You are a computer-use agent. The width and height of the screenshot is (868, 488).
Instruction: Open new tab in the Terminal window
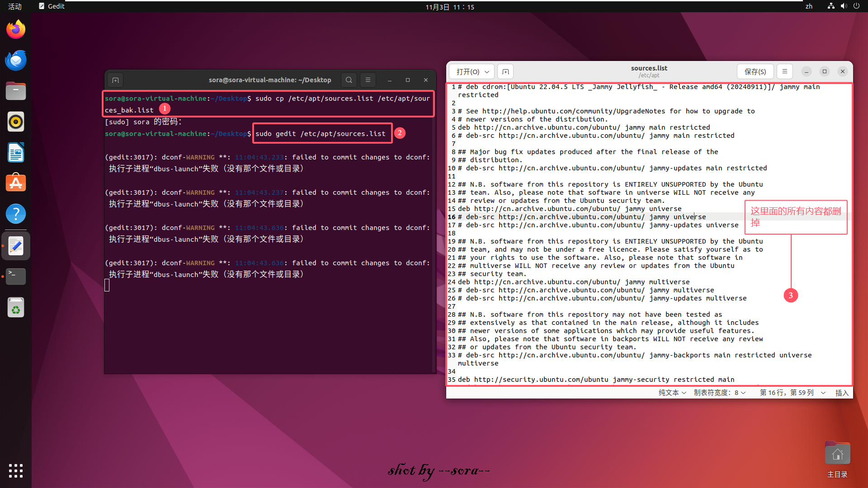[x=116, y=80]
